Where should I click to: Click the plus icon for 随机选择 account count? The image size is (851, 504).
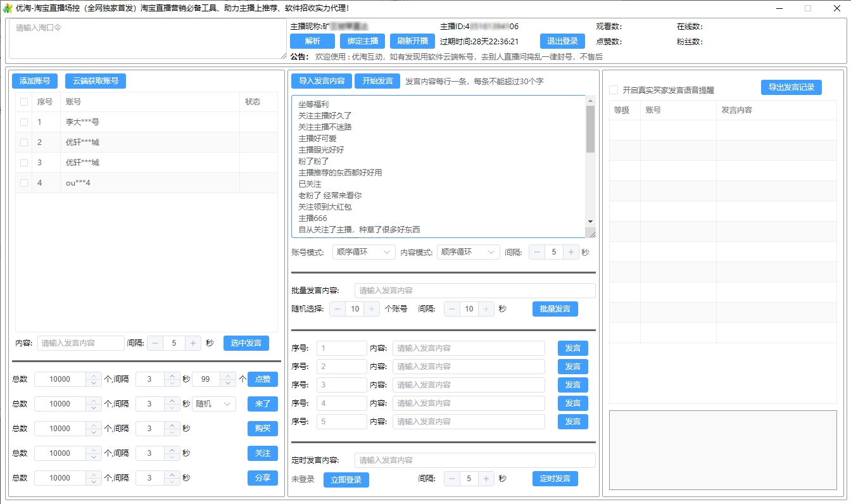coord(372,309)
